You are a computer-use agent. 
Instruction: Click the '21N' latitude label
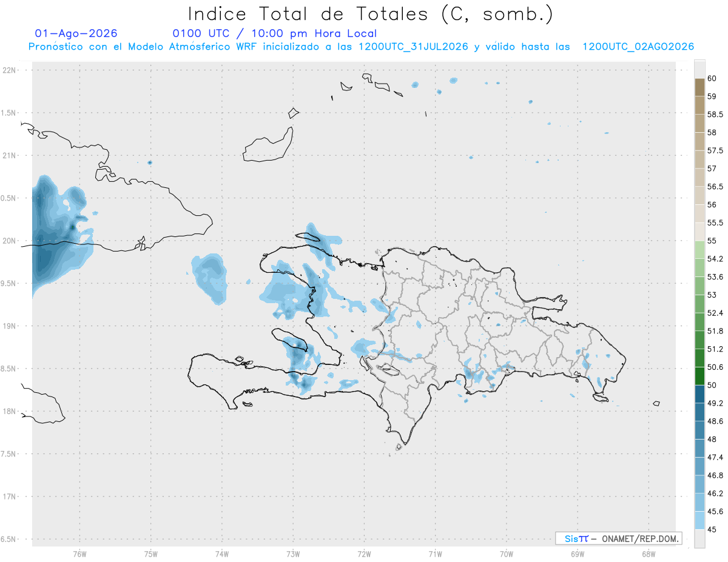tap(9, 156)
